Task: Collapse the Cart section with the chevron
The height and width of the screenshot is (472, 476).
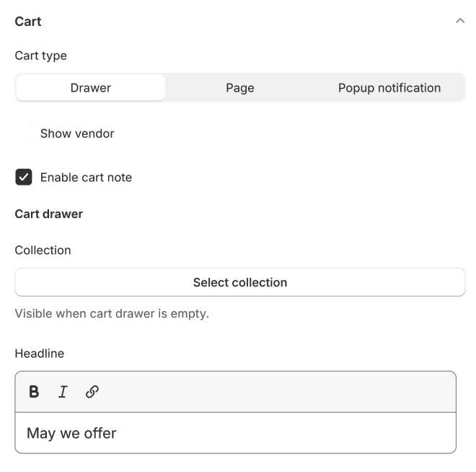Action: click(459, 22)
